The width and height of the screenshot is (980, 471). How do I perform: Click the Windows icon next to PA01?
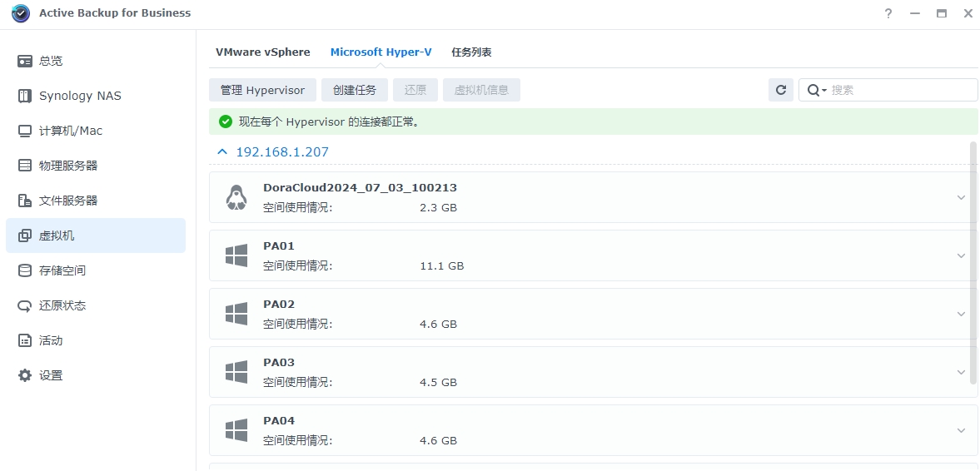click(236, 255)
